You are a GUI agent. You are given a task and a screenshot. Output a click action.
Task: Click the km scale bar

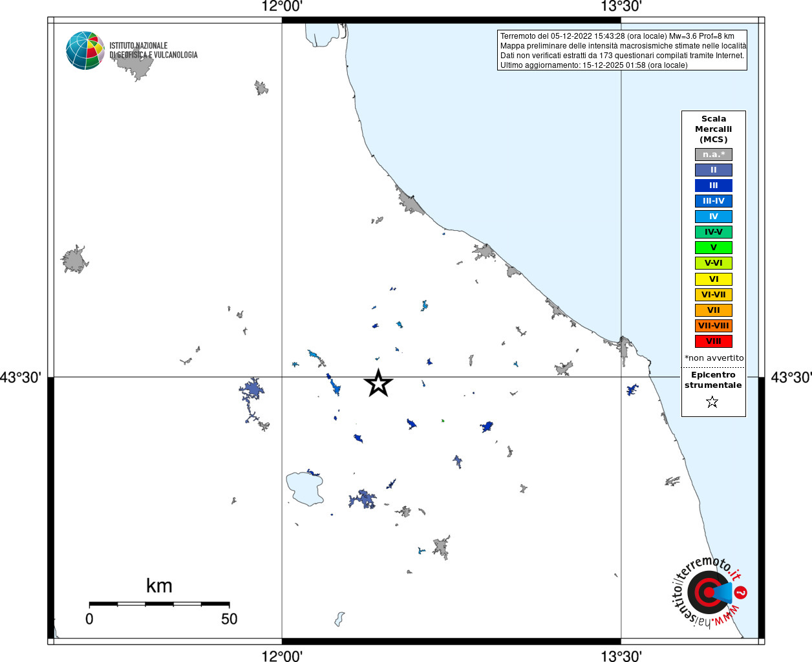[159, 604]
